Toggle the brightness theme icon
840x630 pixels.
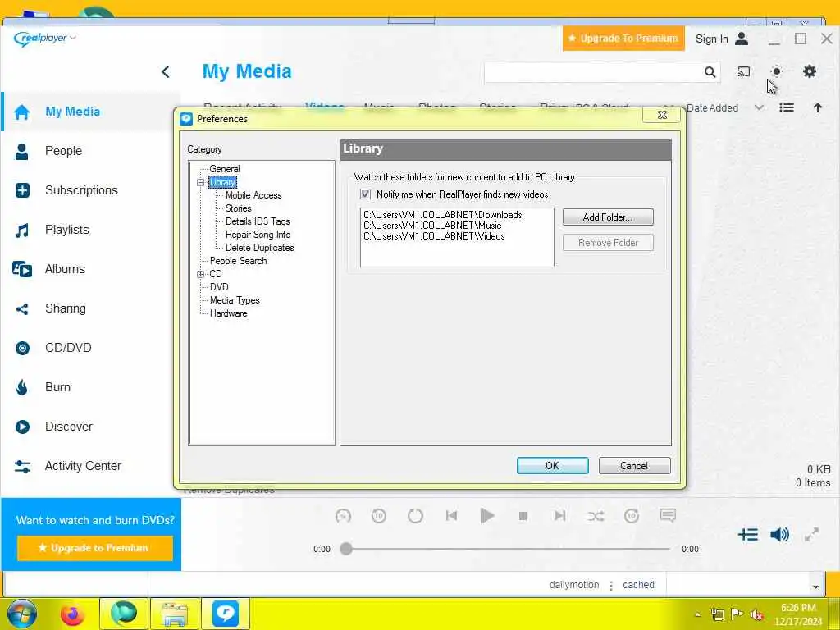tap(776, 72)
